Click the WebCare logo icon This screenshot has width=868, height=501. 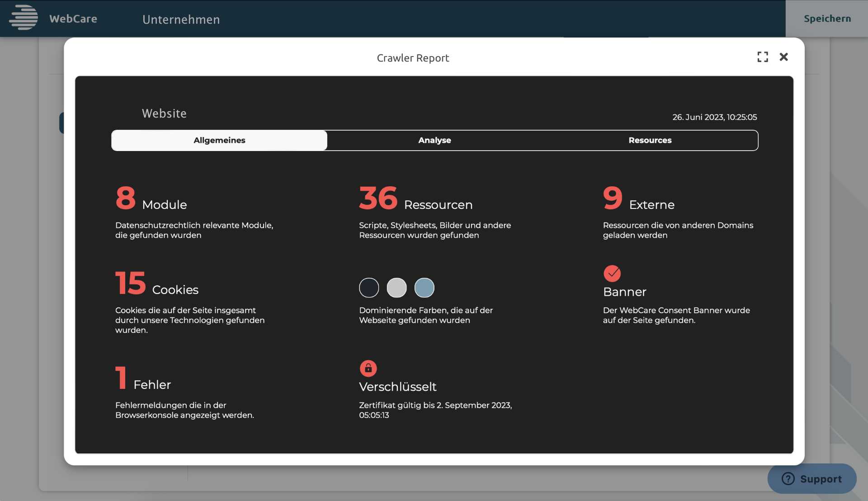tap(24, 18)
